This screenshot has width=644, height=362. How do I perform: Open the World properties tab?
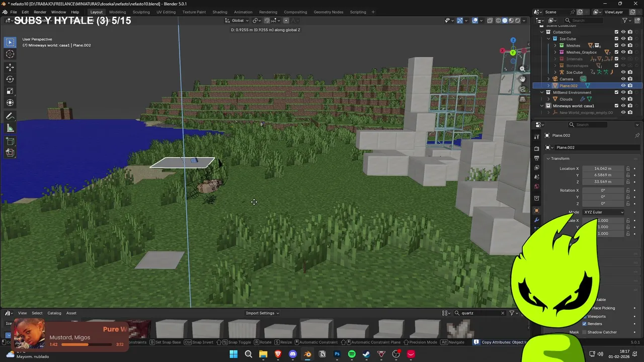click(537, 187)
